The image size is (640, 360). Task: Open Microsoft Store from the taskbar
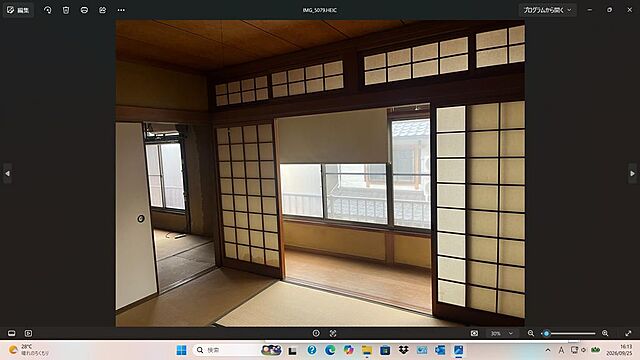coord(385,350)
